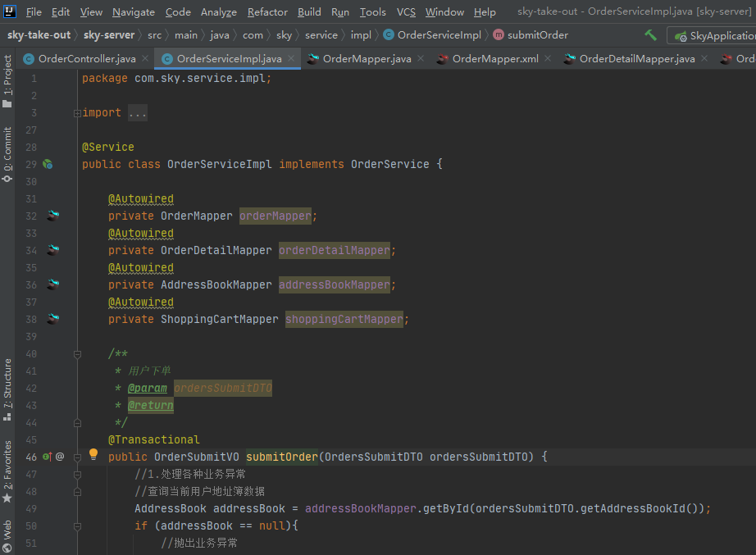Viewport: 756px width, 555px height.
Task: Open the Build menu
Action: pyautogui.click(x=309, y=12)
